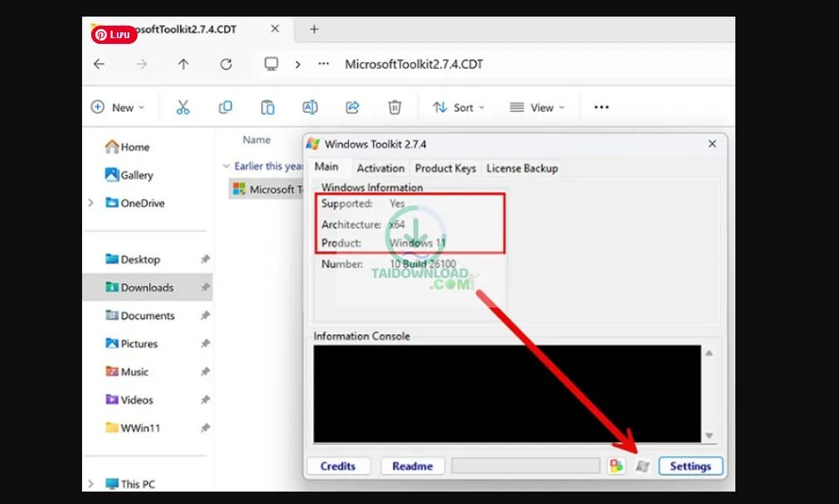Open the Product Keys tab
Image resolution: width=839 pixels, height=504 pixels.
point(445,168)
